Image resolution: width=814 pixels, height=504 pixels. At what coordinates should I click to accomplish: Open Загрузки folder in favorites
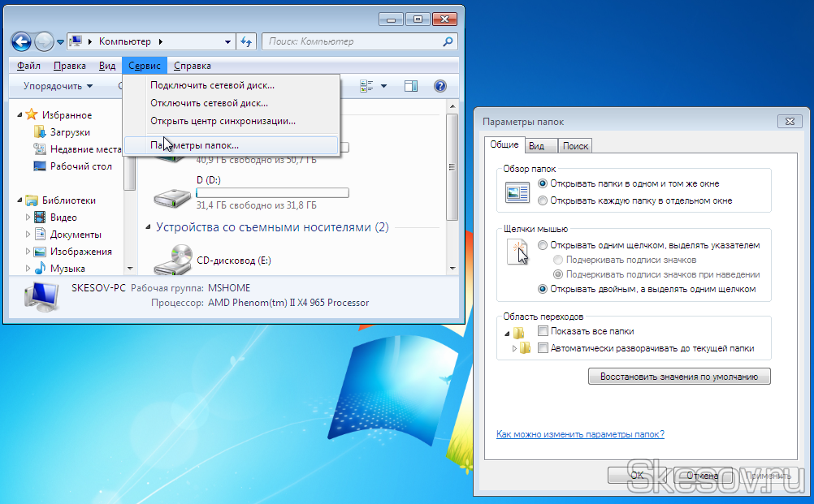click(70, 132)
